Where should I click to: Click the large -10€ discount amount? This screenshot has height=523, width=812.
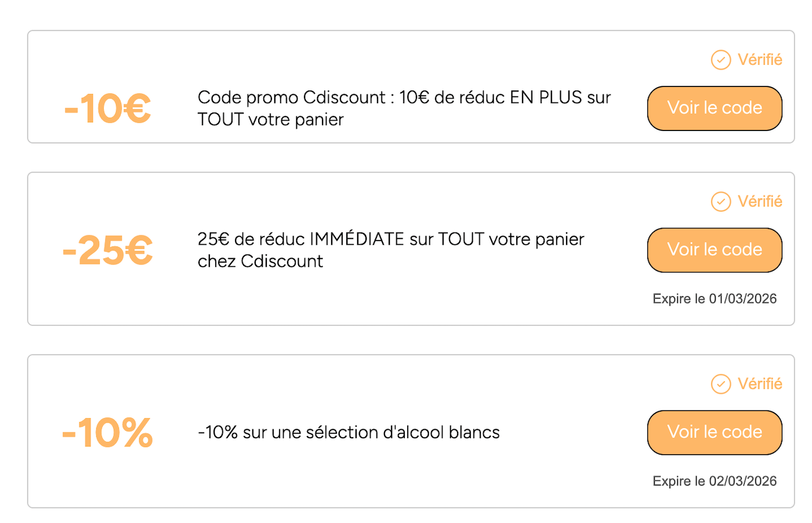(107, 108)
